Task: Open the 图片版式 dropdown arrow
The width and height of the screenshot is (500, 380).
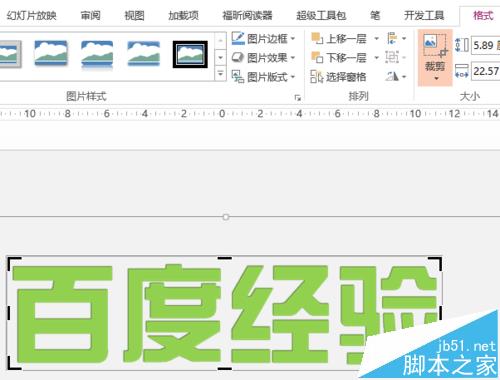Action: coord(293,77)
